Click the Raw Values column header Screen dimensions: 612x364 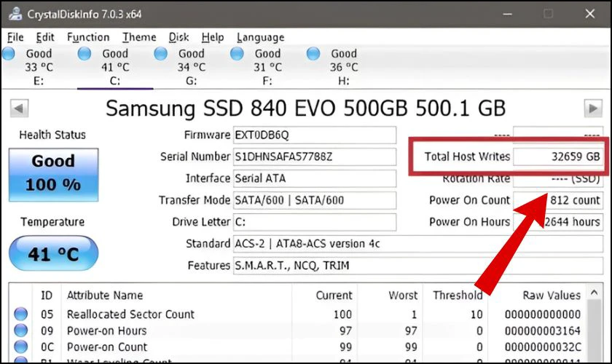(537, 296)
